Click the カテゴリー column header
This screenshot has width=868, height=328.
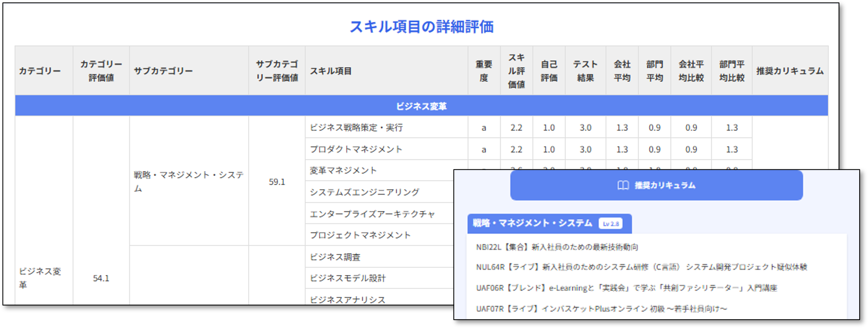click(x=40, y=71)
